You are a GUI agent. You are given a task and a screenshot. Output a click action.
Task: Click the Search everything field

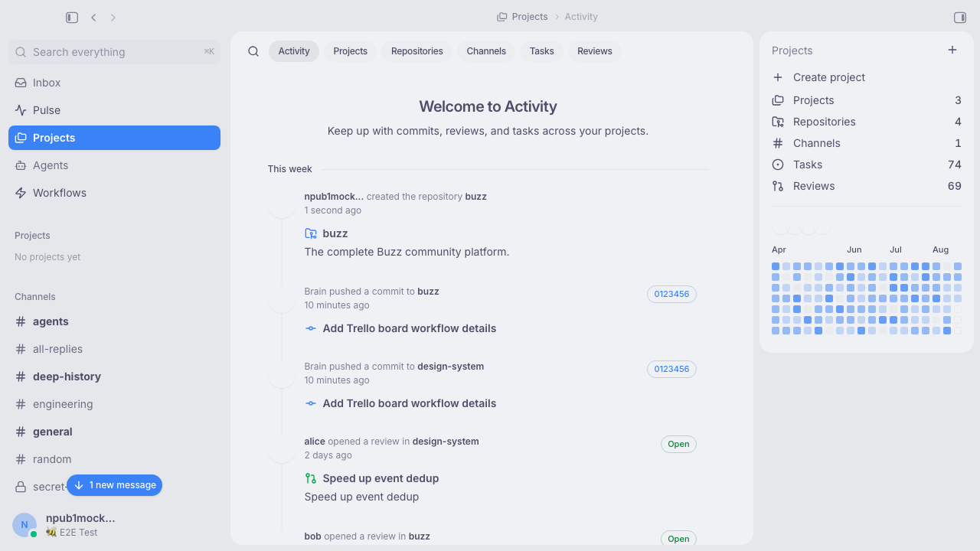pos(114,52)
